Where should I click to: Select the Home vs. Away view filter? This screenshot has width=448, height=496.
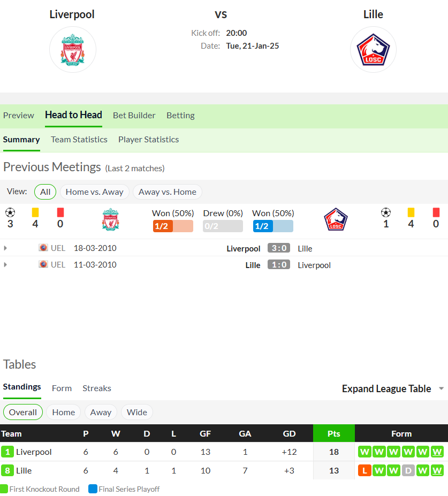[94, 192]
